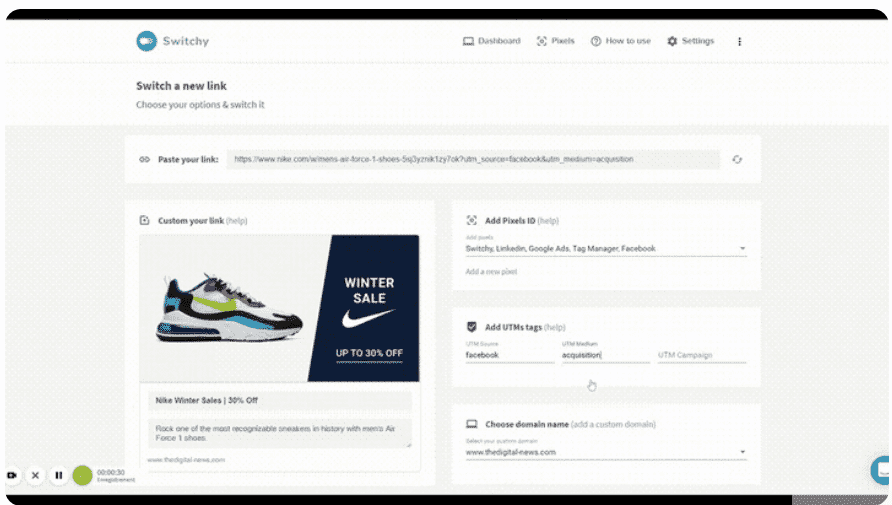892x505 pixels.
Task: Click the Add UTMs tags shield icon
Action: coord(471,327)
